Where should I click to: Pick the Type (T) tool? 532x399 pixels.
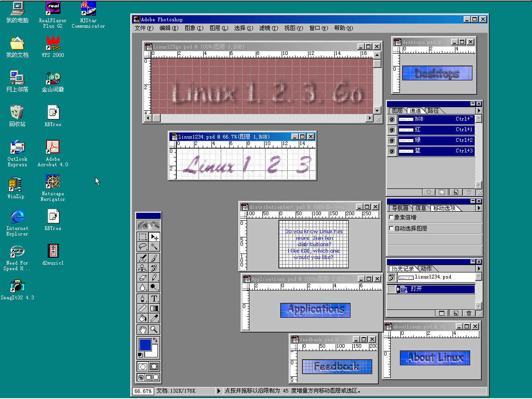pos(154,298)
